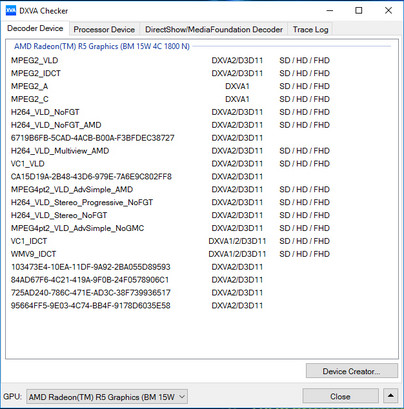This screenshot has height=409, width=404.
Task: Click the DXVA Checker app icon
Action: pos(11,10)
